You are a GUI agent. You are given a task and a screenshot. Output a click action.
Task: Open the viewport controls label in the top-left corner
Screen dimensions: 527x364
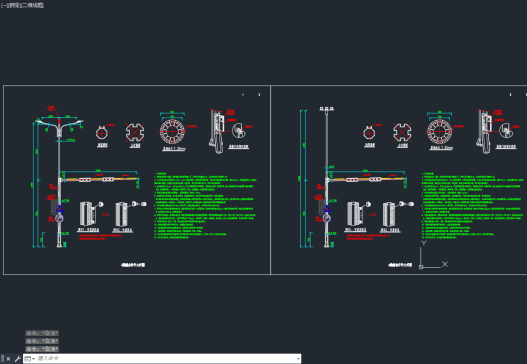[x=22, y=5]
